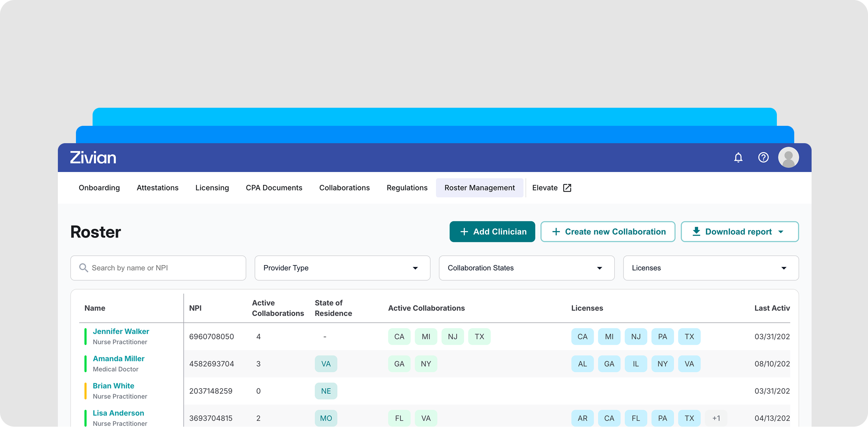Click Create new Collaboration button
The height and width of the screenshot is (427, 868).
pyautogui.click(x=608, y=232)
